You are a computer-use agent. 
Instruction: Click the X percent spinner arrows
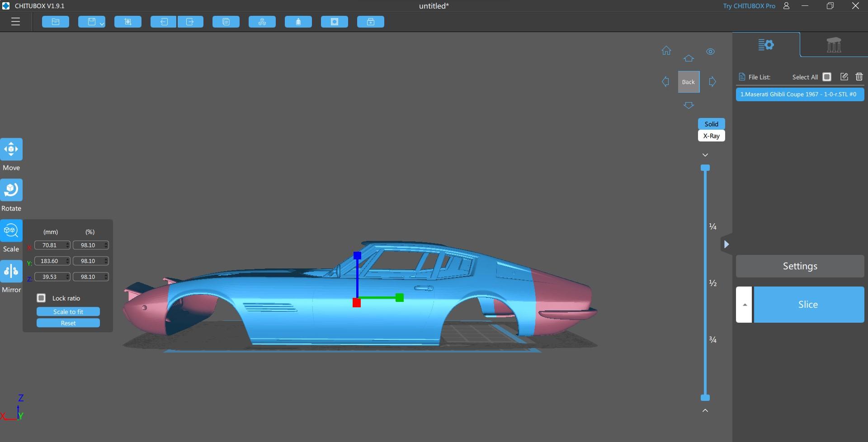click(x=106, y=245)
